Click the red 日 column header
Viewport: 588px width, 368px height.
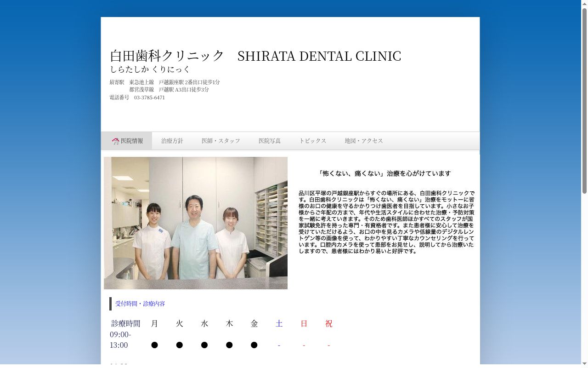(x=304, y=323)
